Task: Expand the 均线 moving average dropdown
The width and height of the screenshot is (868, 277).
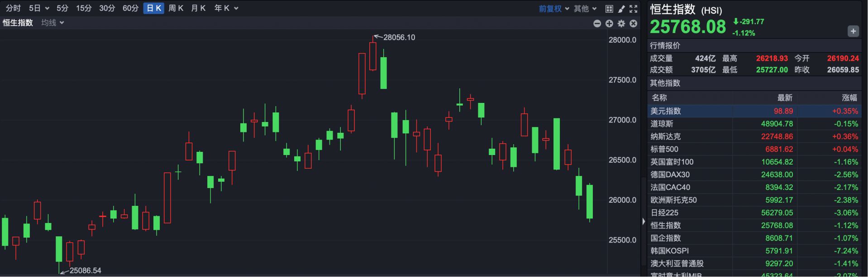Action: pyautogui.click(x=52, y=23)
